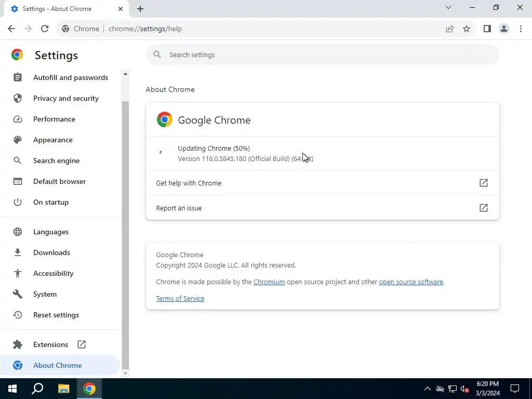Click the Extensions external link icon
Image resolution: width=532 pixels, height=399 pixels.
tap(82, 345)
